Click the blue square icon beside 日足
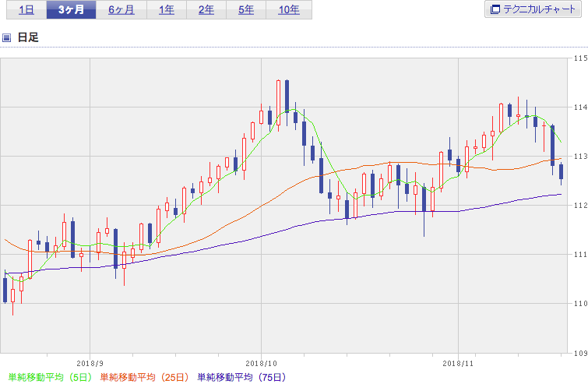 tap(6, 37)
